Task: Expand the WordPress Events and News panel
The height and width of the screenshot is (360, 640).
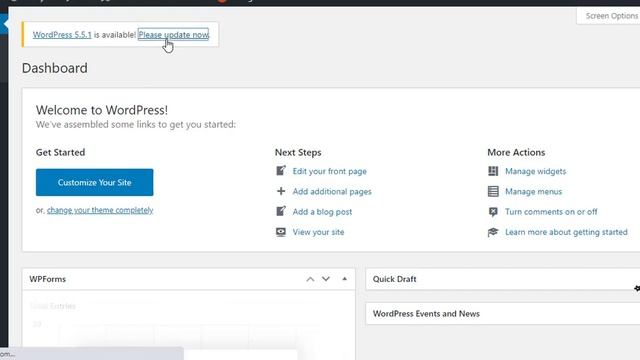Action: (503, 313)
